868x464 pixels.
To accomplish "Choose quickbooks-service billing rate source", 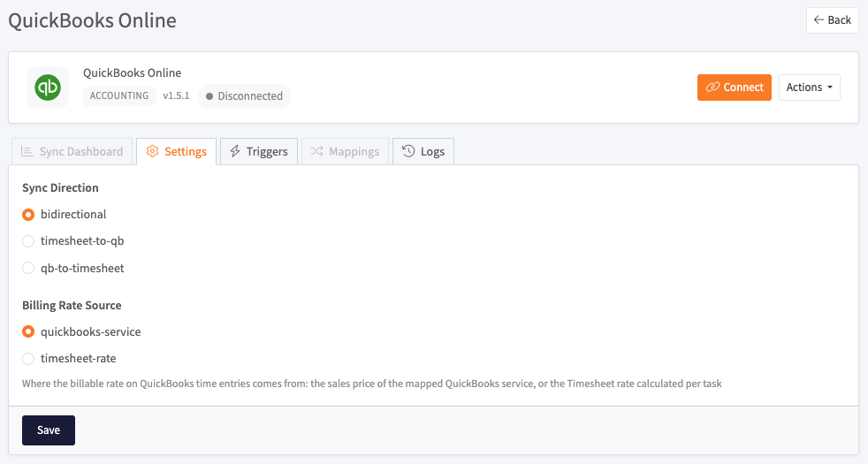I will [28, 331].
